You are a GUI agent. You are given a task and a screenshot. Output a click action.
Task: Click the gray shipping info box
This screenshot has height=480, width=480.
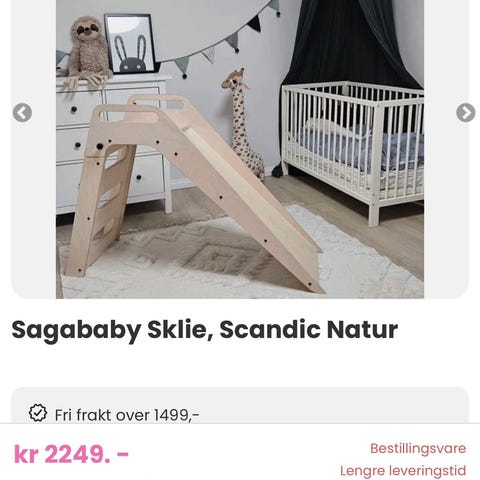pyautogui.click(x=240, y=405)
